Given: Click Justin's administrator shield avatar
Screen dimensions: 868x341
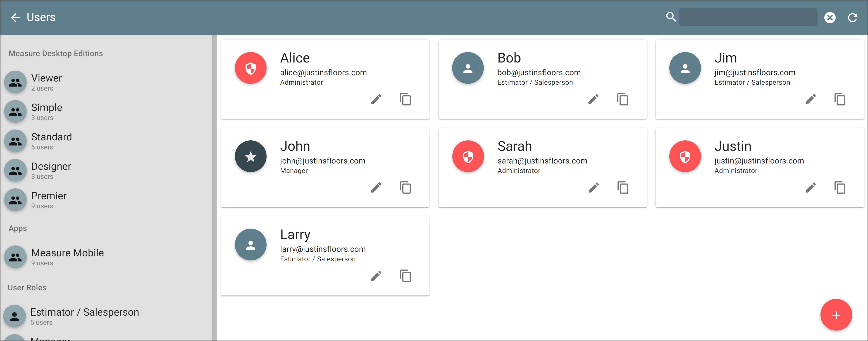Looking at the screenshot, I should [x=685, y=156].
